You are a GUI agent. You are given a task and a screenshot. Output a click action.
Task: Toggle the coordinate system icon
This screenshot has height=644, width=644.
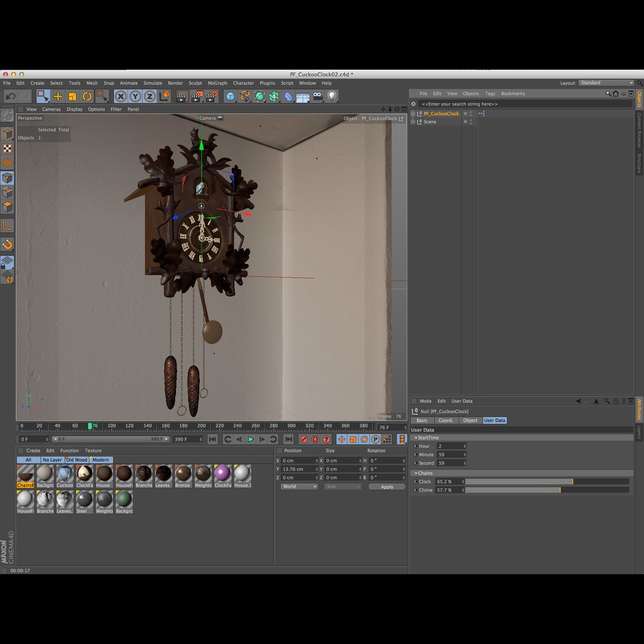tap(165, 97)
